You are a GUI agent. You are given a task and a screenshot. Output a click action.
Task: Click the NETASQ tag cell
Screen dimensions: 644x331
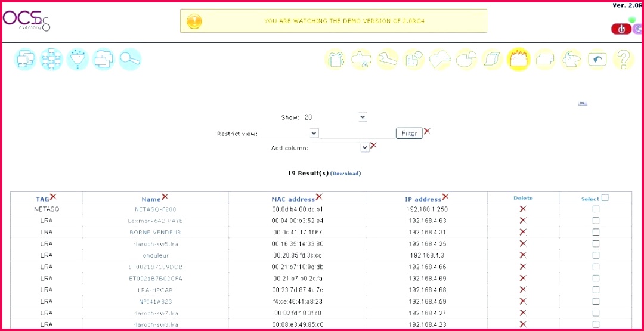(x=47, y=209)
